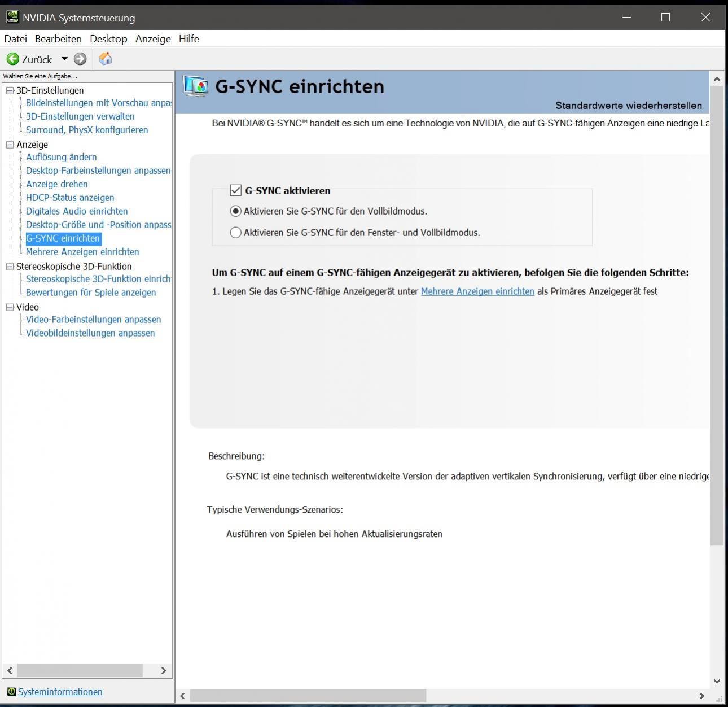Click the Zurück text button
The image size is (728, 707).
point(37,59)
